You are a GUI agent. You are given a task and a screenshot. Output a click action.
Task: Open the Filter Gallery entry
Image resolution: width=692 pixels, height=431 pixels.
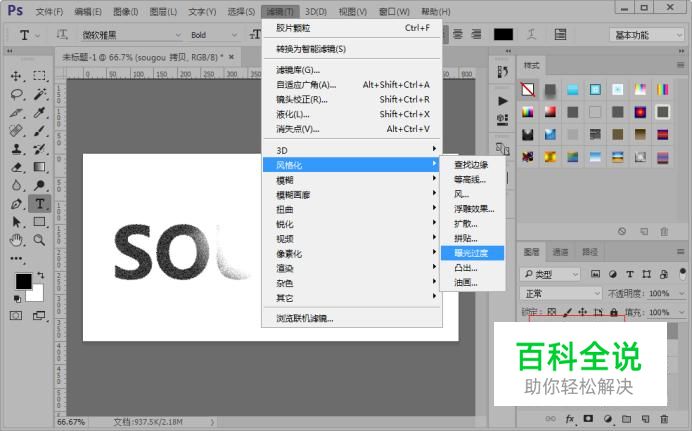tap(352, 70)
